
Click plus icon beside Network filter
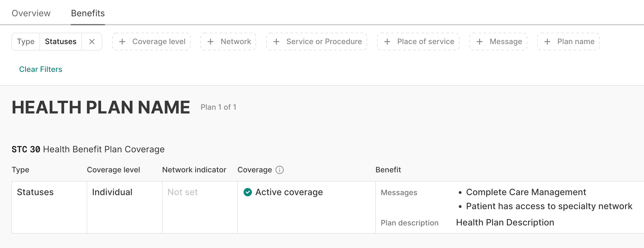211,42
